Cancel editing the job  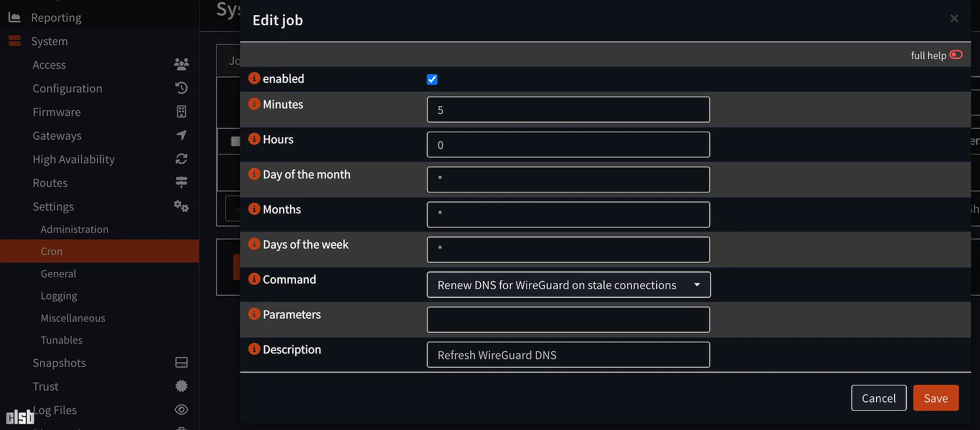(x=878, y=398)
